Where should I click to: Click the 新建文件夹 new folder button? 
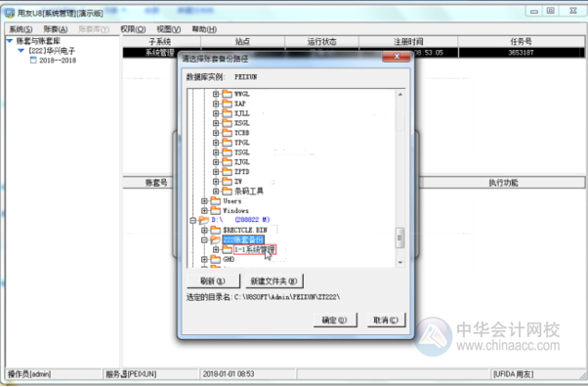[274, 281]
